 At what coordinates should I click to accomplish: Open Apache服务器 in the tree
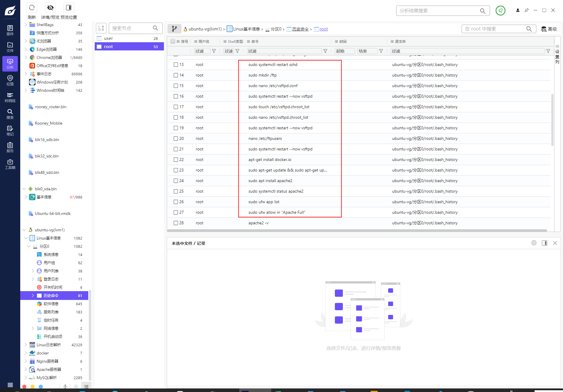coord(49,369)
